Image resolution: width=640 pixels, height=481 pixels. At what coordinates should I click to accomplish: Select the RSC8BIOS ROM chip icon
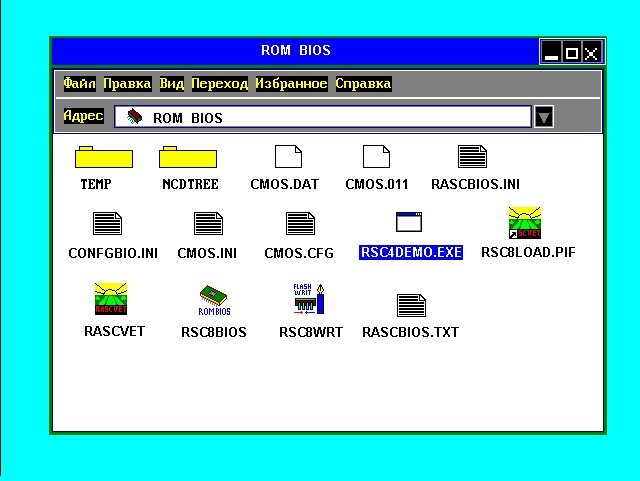[214, 300]
